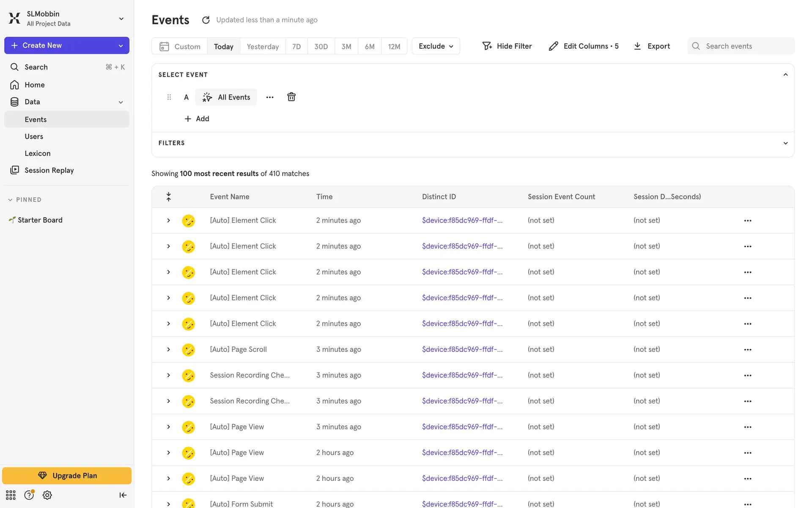
Task: Open Session Replay in sidebar
Action: point(49,170)
